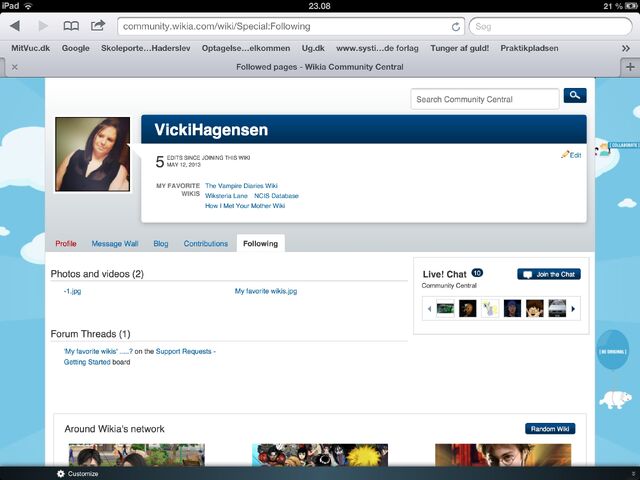Image resolution: width=640 pixels, height=480 pixels.
Task: Open Wiksteria Lane link
Action: pyautogui.click(x=226, y=196)
